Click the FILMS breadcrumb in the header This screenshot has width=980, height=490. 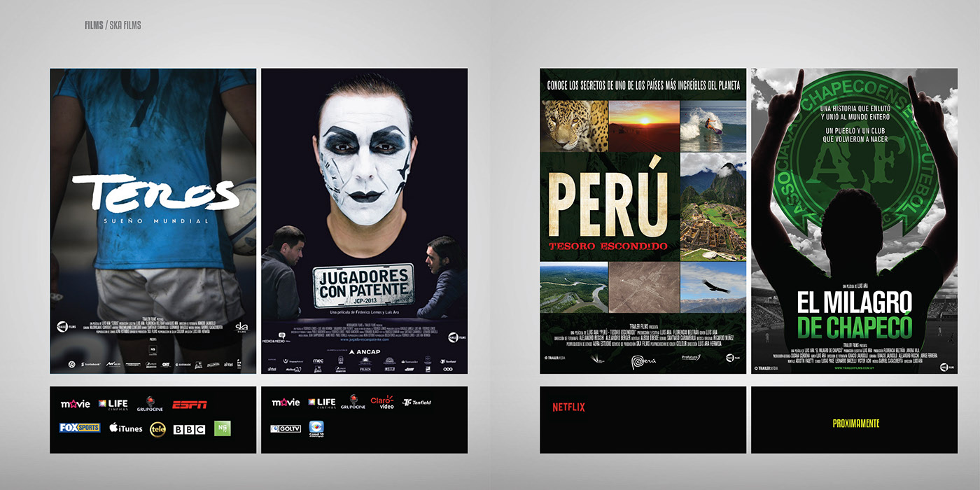94,25
